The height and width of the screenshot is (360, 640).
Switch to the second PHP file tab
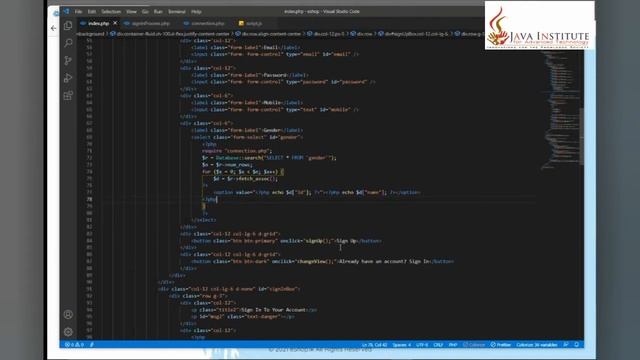[150, 24]
